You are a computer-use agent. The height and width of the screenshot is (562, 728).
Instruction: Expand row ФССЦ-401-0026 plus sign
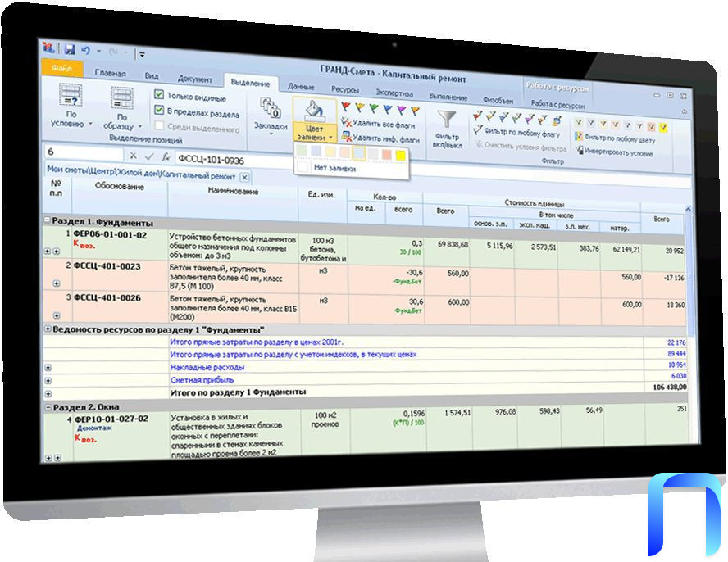click(x=57, y=315)
